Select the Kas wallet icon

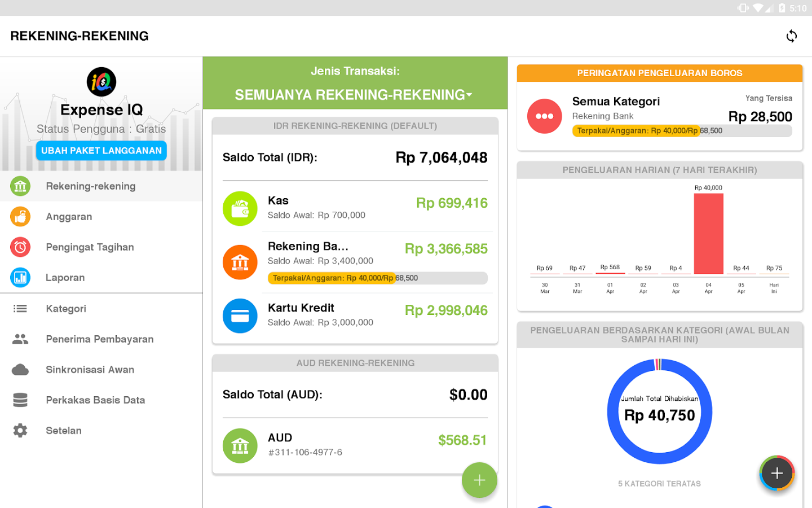point(240,209)
